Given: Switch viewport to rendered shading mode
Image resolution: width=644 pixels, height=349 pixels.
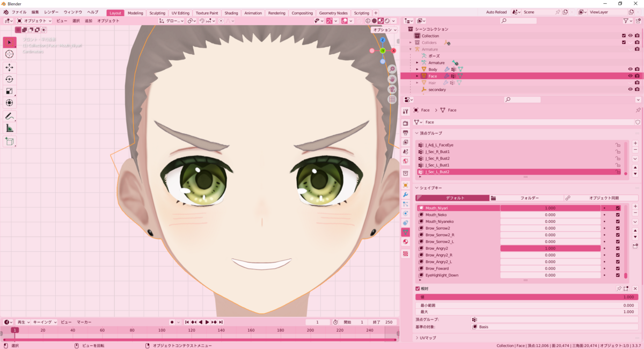Looking at the screenshot, I should point(387,20).
